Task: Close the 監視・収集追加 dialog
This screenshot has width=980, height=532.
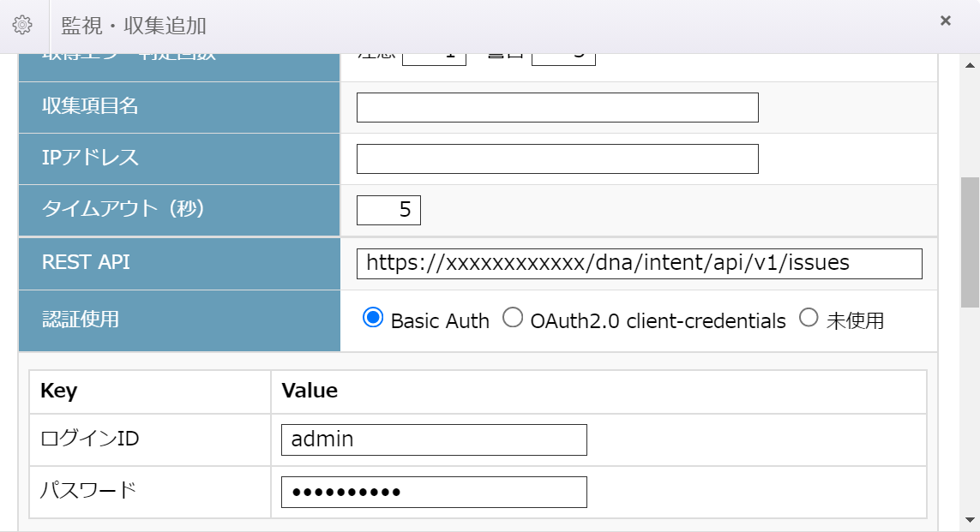Action: coord(945,21)
